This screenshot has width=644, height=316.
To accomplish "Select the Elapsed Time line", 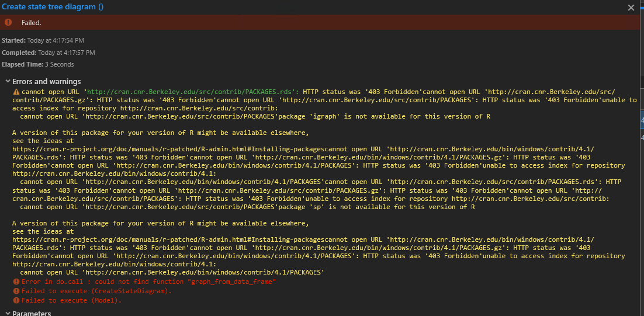I will 37,64.
